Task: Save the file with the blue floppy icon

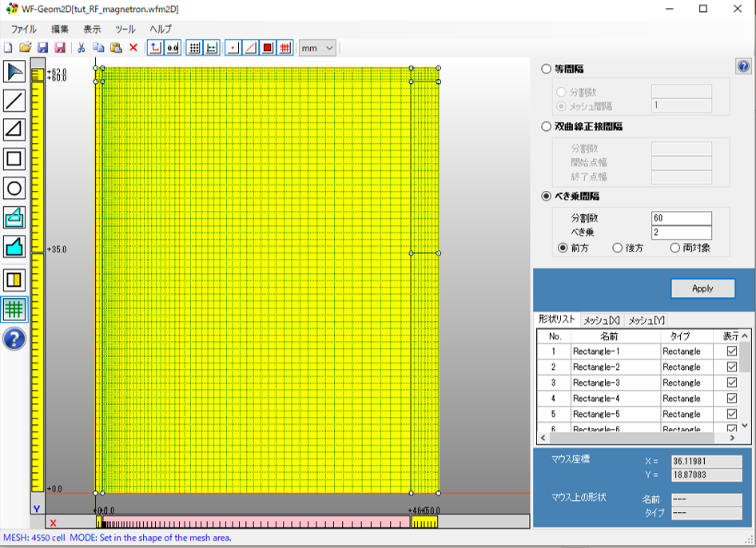Action: click(x=43, y=48)
